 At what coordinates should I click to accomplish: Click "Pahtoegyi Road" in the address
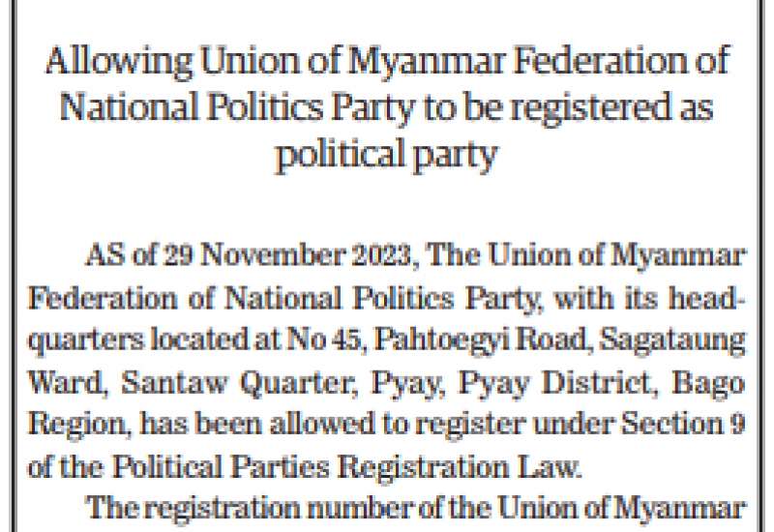pyautogui.click(x=479, y=340)
